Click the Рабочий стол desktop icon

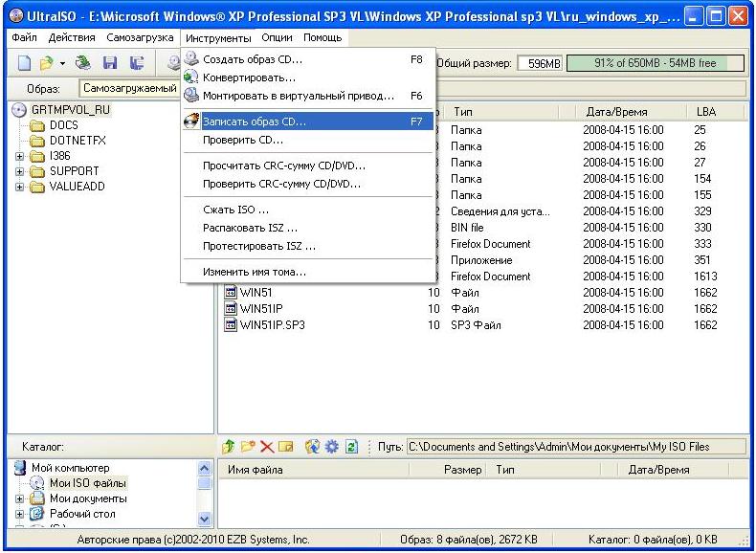(x=36, y=514)
